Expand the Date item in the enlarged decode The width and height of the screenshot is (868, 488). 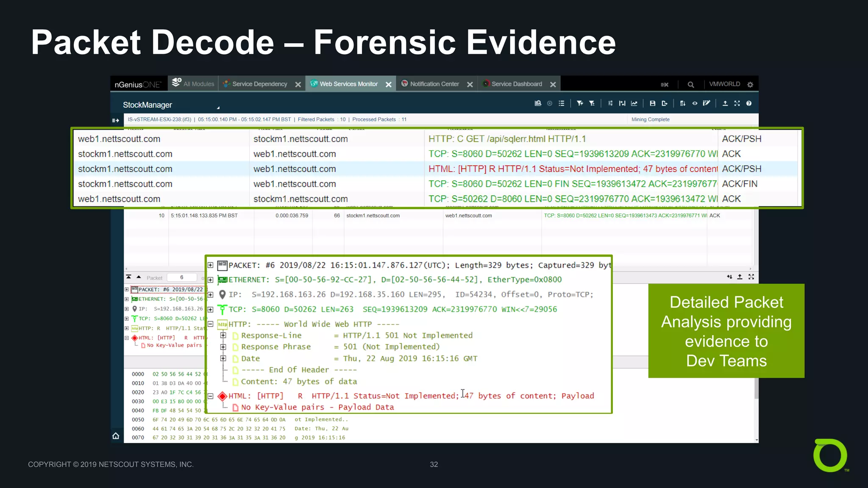(223, 358)
